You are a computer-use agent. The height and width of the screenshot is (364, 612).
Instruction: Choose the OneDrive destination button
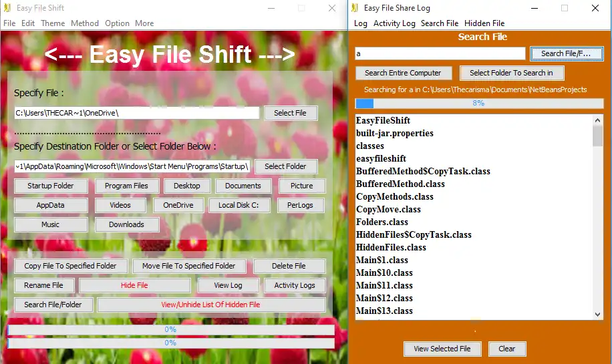pyautogui.click(x=178, y=205)
